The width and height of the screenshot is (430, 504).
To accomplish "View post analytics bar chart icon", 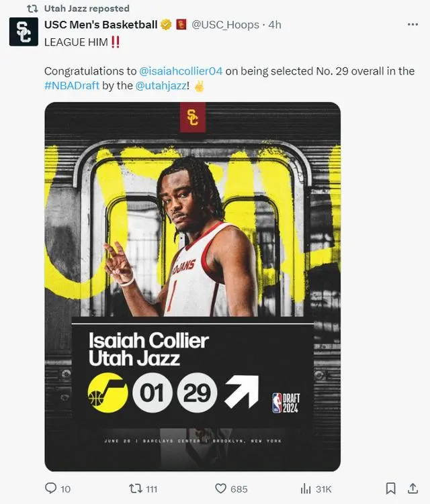I will [x=306, y=489].
